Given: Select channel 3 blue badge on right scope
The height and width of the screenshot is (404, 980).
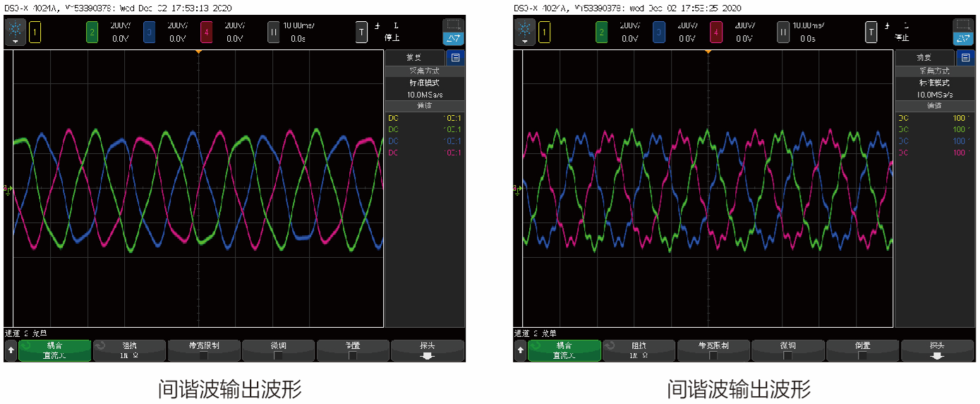Looking at the screenshot, I should coord(658,32).
